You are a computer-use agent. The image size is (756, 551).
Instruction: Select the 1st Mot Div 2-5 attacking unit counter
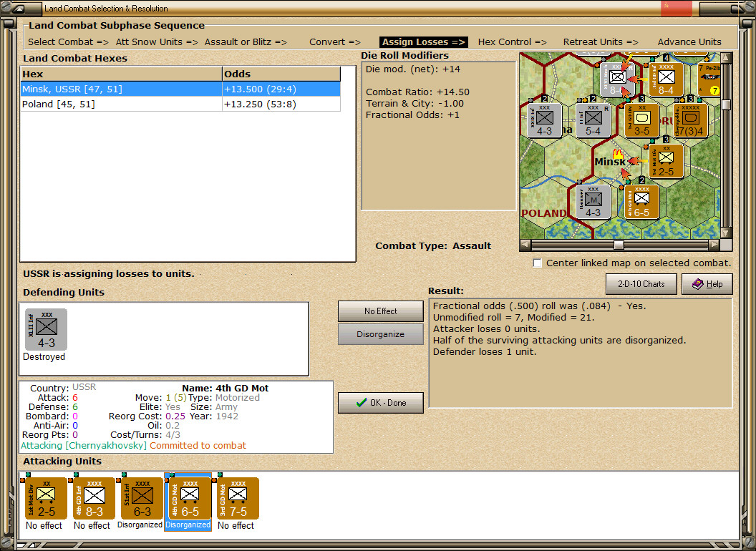click(46, 499)
